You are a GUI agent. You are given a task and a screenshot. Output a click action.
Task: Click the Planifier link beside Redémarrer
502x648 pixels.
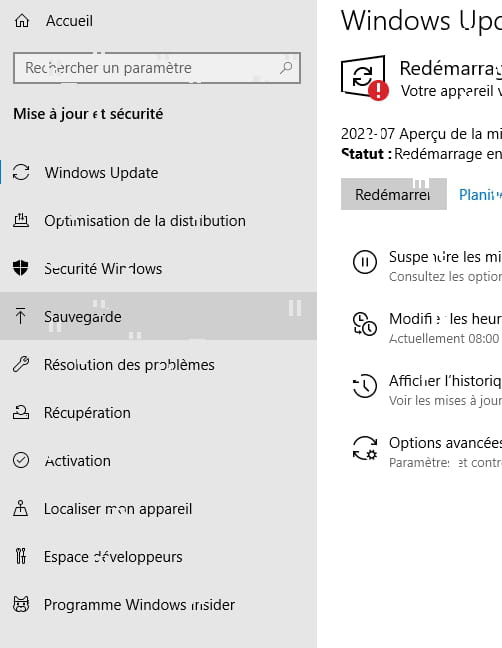[x=480, y=194]
